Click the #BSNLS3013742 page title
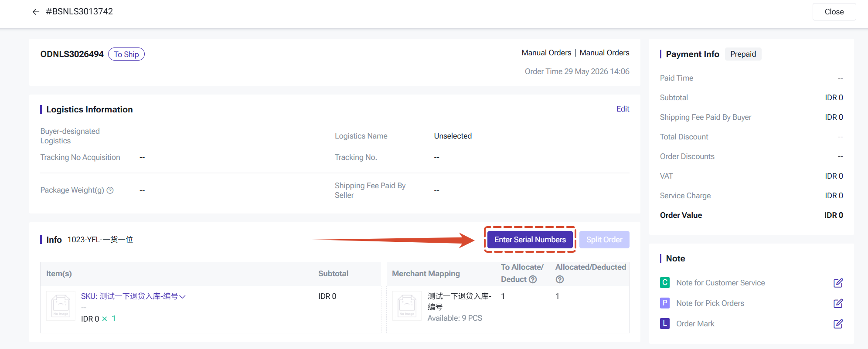 click(79, 12)
